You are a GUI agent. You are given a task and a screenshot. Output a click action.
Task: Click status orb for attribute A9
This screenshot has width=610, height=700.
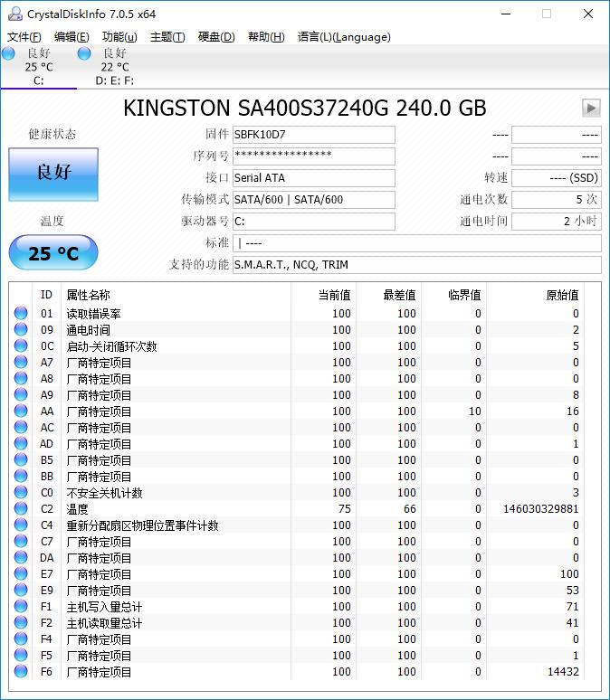coord(21,394)
